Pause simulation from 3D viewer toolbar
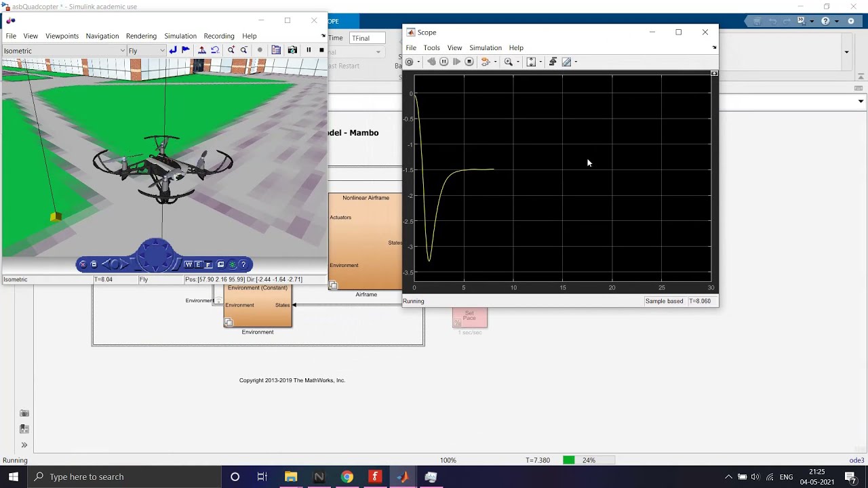This screenshot has width=868, height=488. pyautogui.click(x=309, y=50)
